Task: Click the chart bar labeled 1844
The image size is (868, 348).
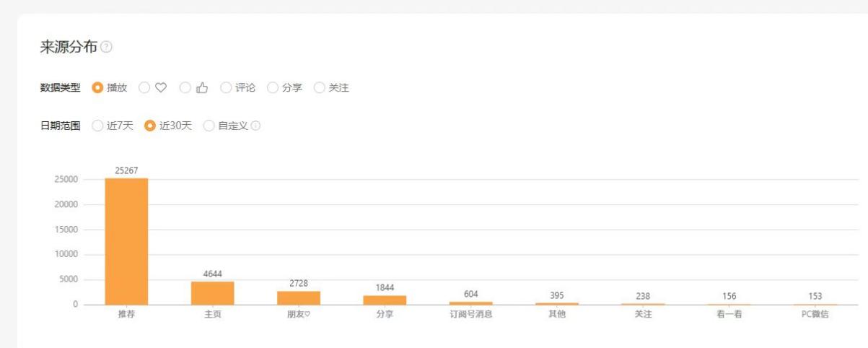Action: [385, 300]
